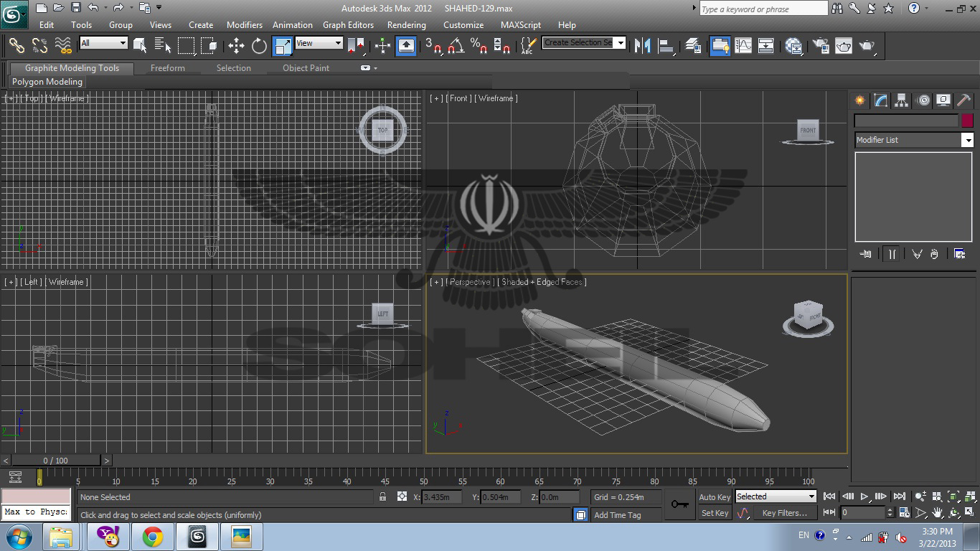Open the Layer Manager
Viewport: 980px width, 551px height.
coord(693,46)
